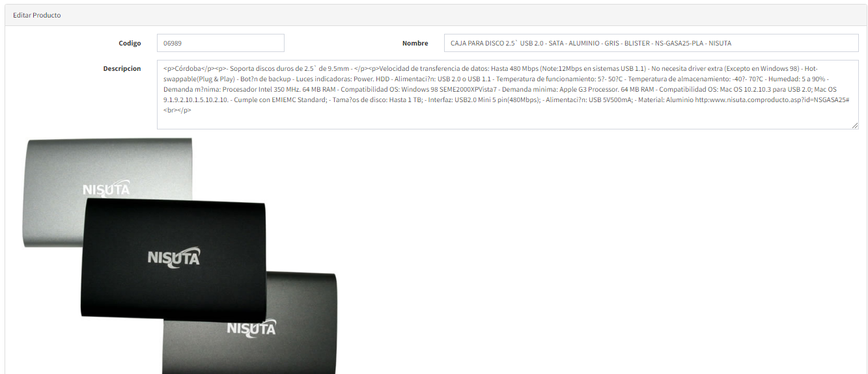The image size is (868, 374).
Task: Click the word 'Córdoba' in the description
Action: [188, 68]
